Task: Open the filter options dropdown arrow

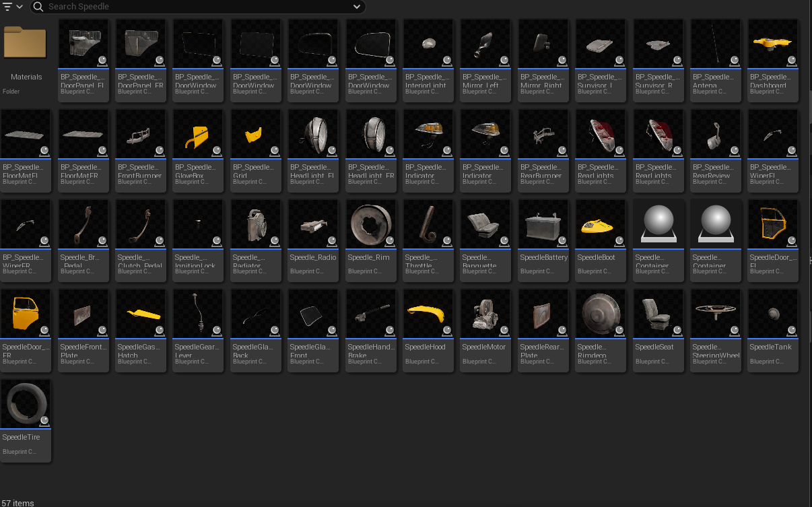Action: (20, 7)
